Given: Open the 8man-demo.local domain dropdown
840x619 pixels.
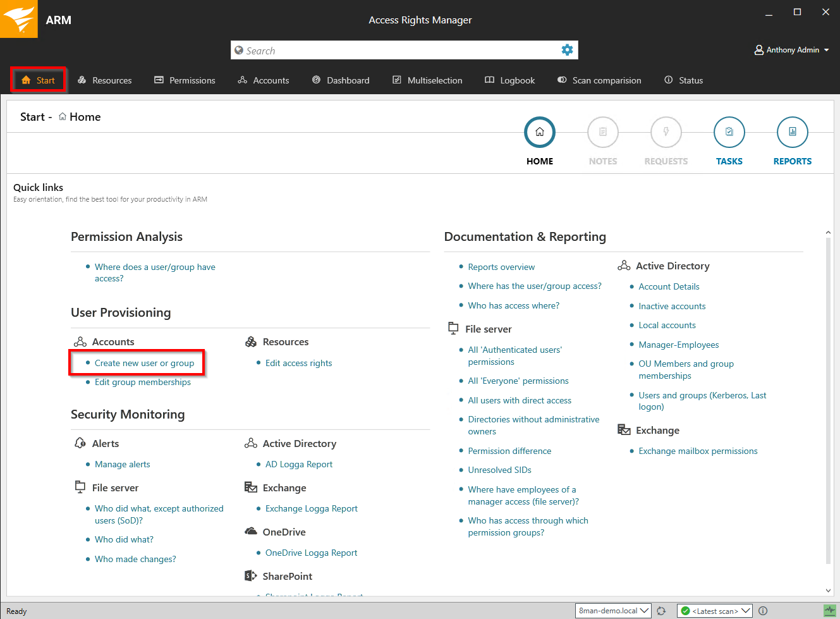Looking at the screenshot, I should 614,611.
